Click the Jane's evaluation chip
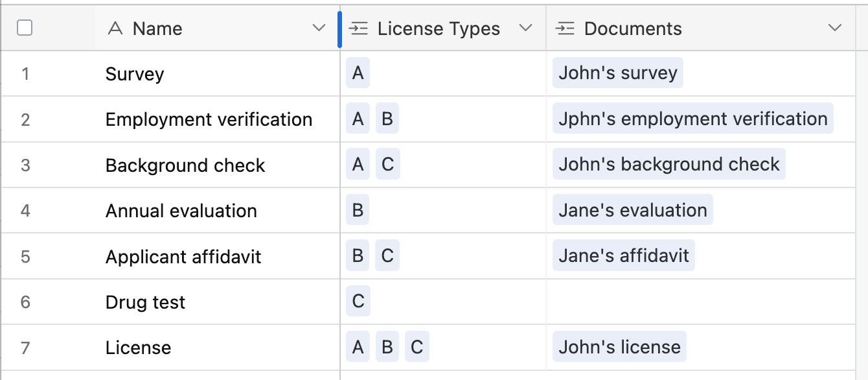The width and height of the screenshot is (868, 380). pos(633,210)
